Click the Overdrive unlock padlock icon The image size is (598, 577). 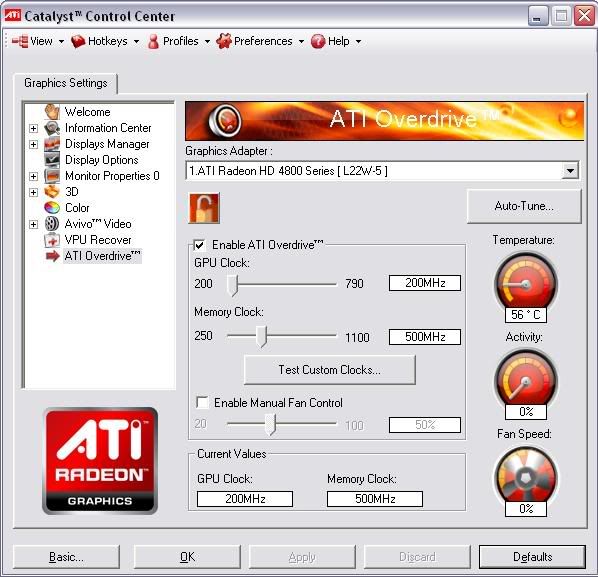click(204, 208)
